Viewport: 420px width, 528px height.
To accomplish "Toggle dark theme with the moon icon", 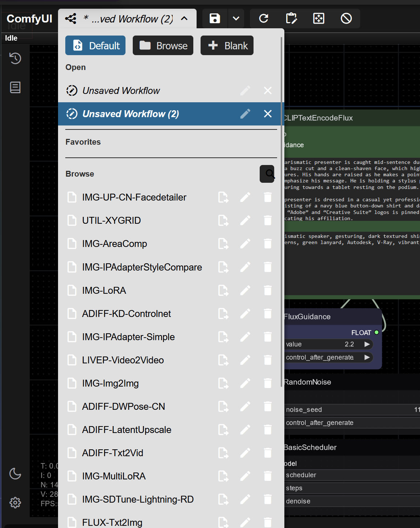I will click(15, 474).
